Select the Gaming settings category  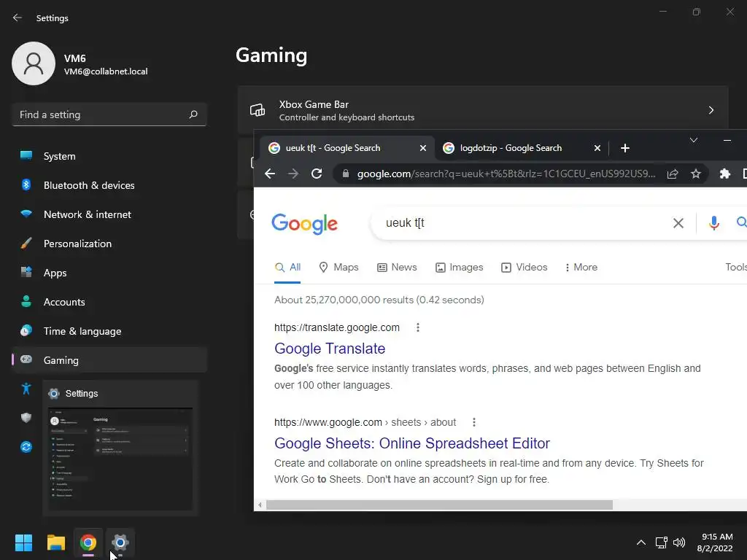pyautogui.click(x=109, y=360)
